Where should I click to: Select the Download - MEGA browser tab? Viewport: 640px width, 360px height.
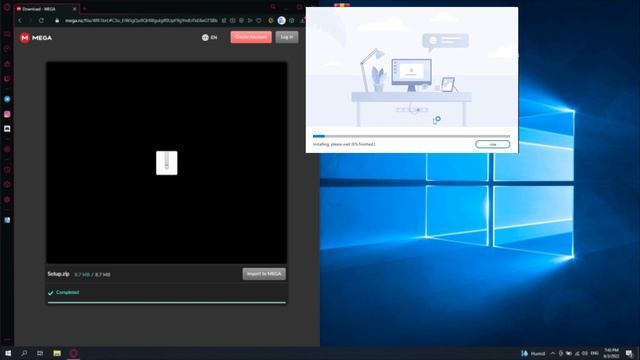coord(46,9)
